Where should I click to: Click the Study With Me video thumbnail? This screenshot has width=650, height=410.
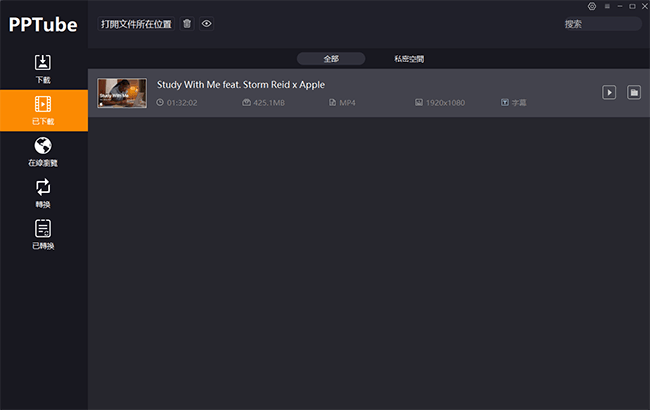(122, 93)
